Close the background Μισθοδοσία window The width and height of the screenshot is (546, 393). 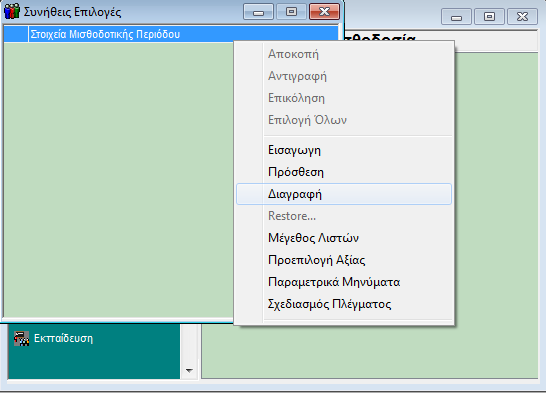coord(522,17)
